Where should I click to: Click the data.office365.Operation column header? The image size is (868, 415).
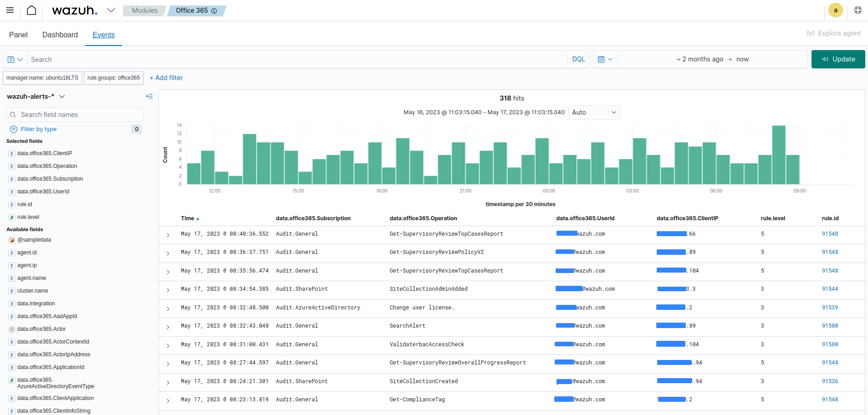pyautogui.click(x=423, y=218)
